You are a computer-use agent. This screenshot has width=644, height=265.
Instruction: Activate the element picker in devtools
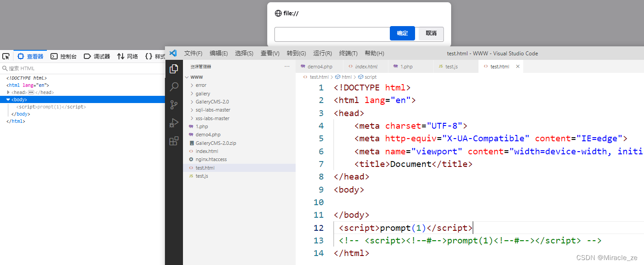[x=6, y=56]
